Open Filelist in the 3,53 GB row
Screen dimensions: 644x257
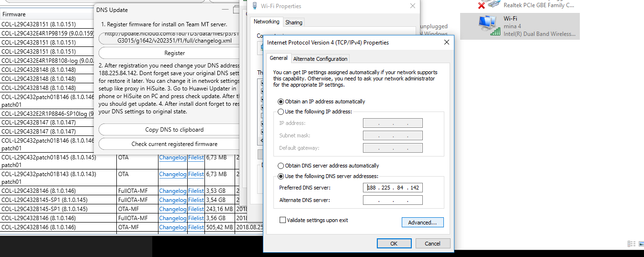tap(196, 191)
